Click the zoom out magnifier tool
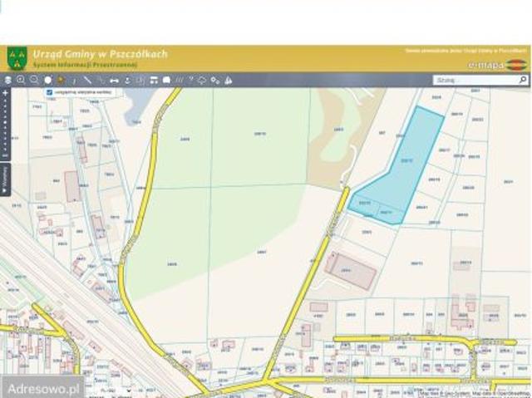532x398 pixels. 34,80
